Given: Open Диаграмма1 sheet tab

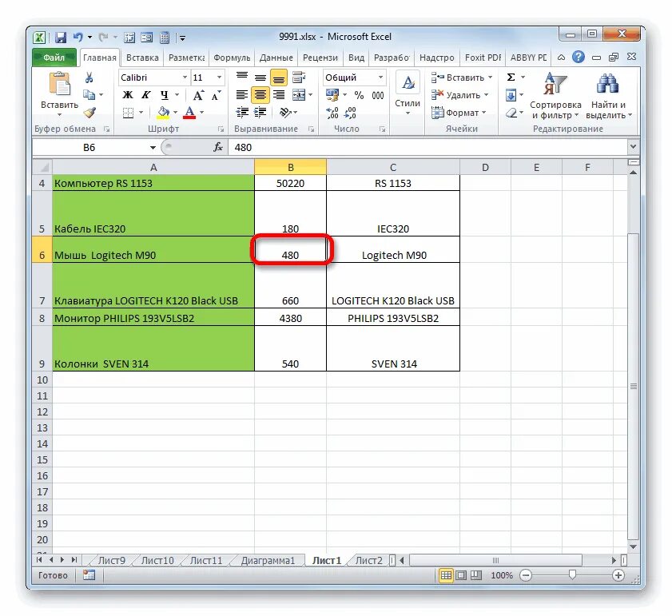Looking at the screenshot, I should click(268, 561).
